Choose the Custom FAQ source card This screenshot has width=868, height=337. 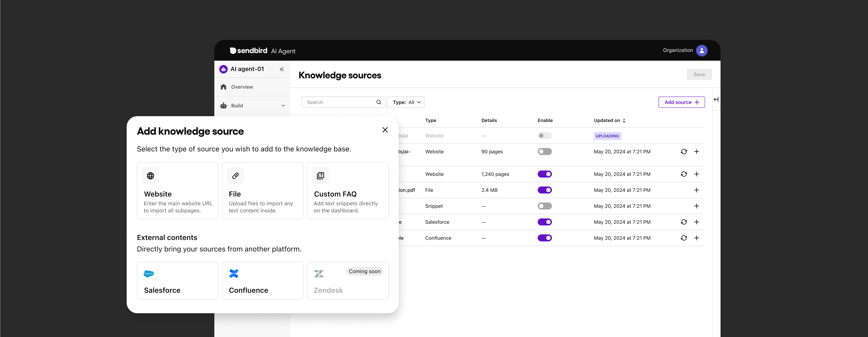[x=347, y=191]
